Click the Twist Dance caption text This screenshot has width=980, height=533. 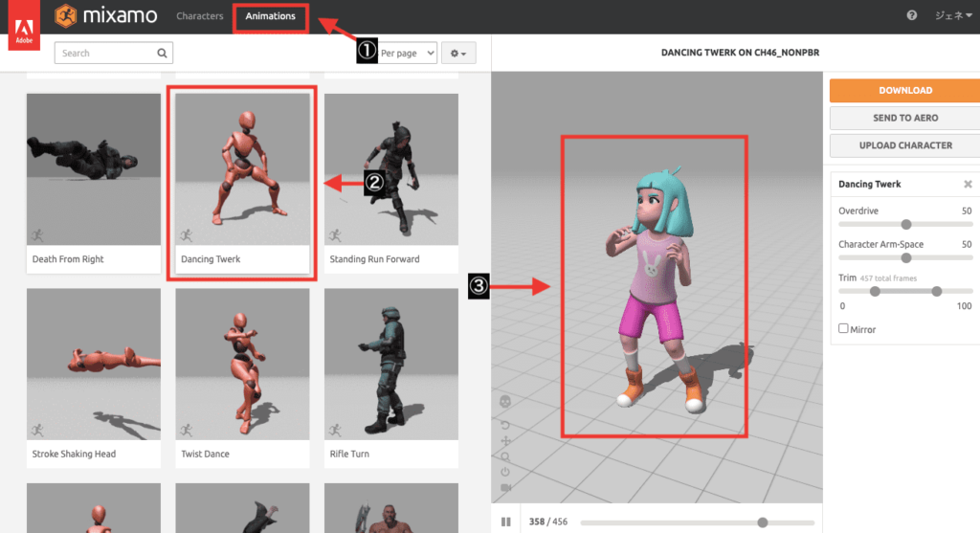coord(205,455)
